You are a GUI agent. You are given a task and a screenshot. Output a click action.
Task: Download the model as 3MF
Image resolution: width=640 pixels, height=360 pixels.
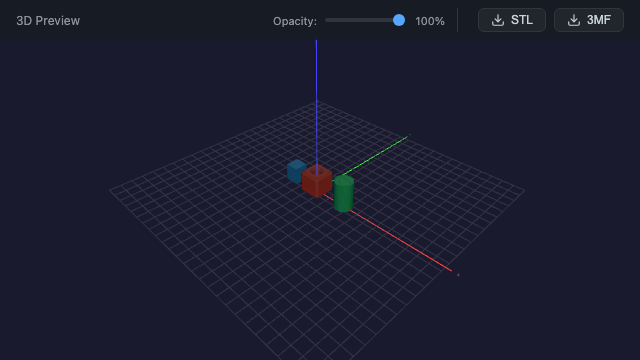coord(589,20)
